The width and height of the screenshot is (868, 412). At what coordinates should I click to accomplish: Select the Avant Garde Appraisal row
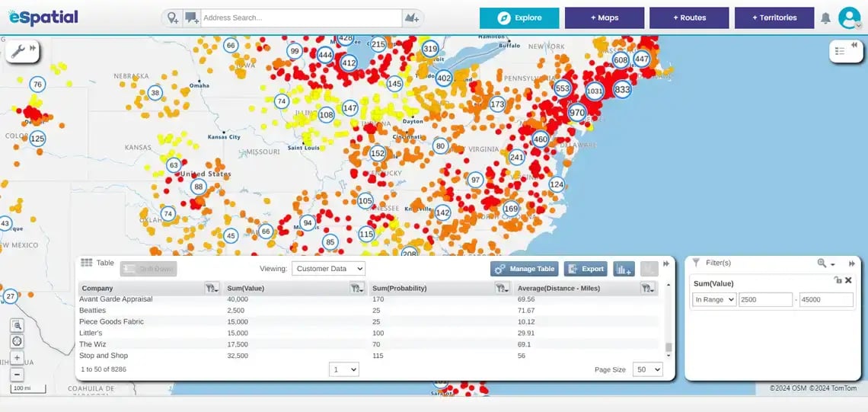coord(369,299)
